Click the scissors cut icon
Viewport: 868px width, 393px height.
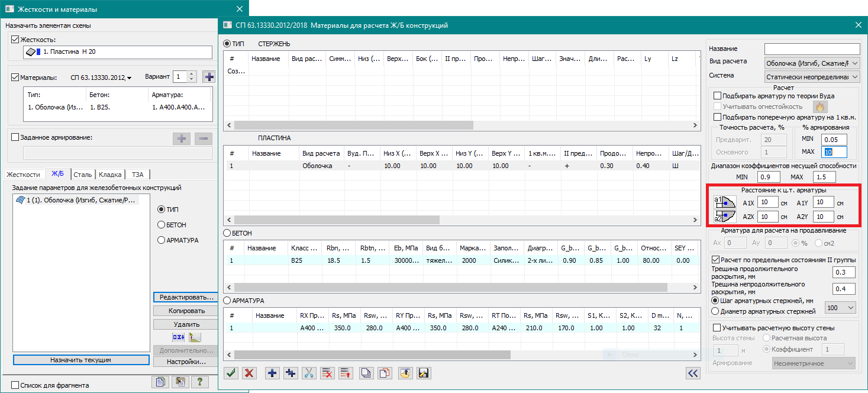(309, 373)
